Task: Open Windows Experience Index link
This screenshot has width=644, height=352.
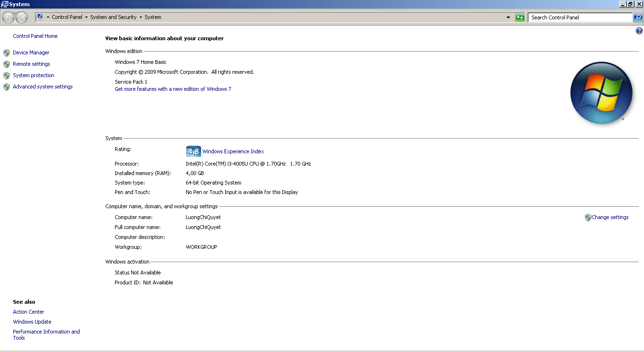Action: (x=233, y=151)
